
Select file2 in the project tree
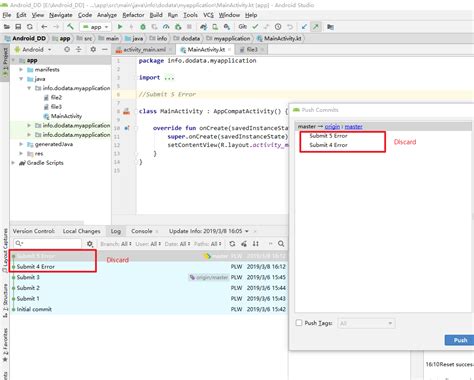pyautogui.click(x=56, y=97)
